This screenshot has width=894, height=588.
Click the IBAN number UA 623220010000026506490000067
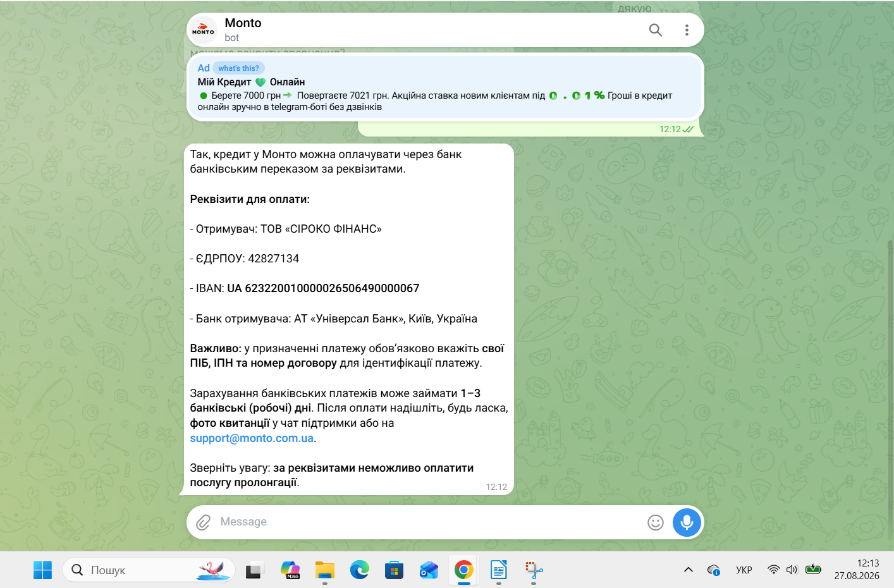(x=323, y=288)
